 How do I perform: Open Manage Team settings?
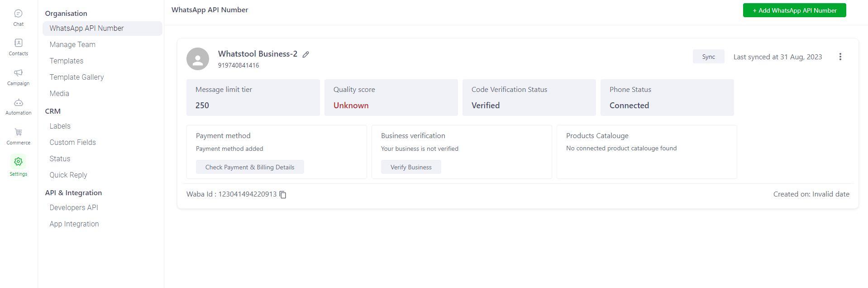click(x=72, y=44)
